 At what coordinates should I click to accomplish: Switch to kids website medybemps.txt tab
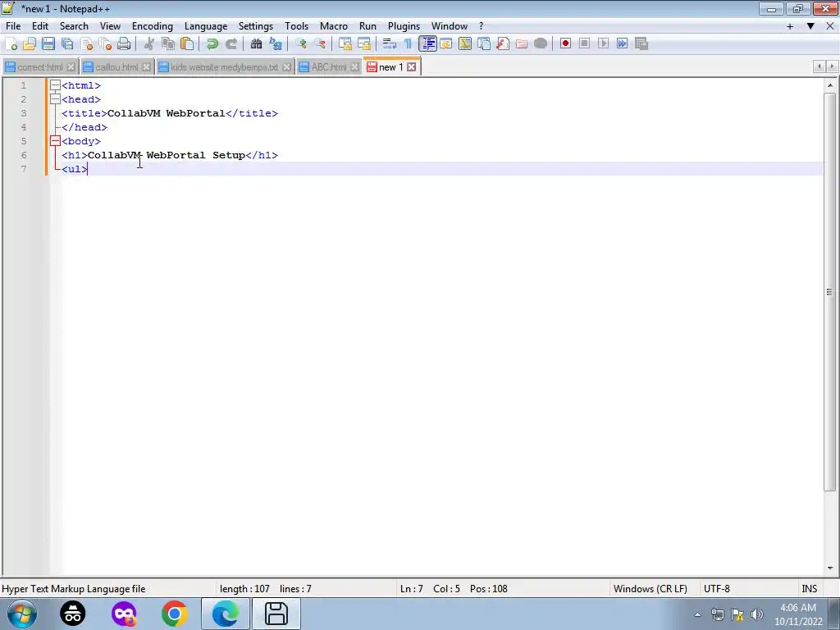coord(224,67)
